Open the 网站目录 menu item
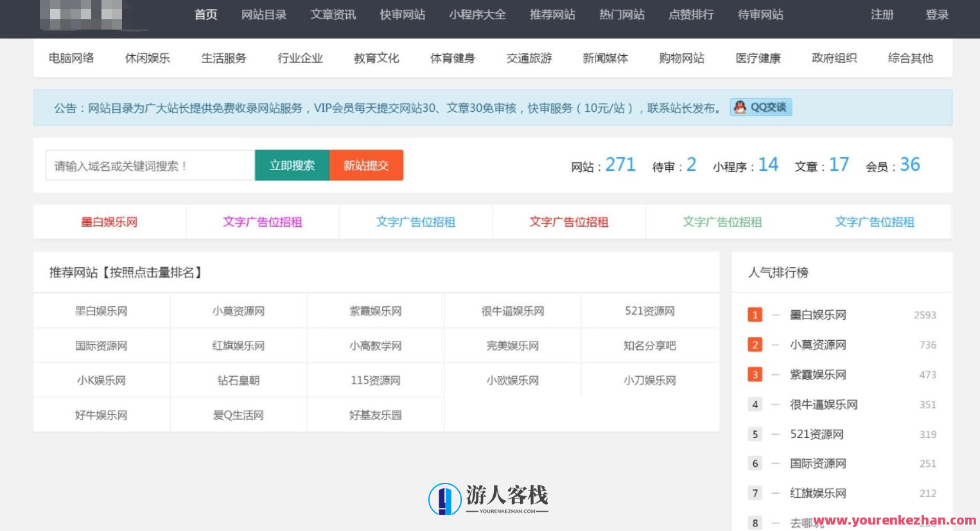Screen dimensions: 980x531 pyautogui.click(x=264, y=15)
